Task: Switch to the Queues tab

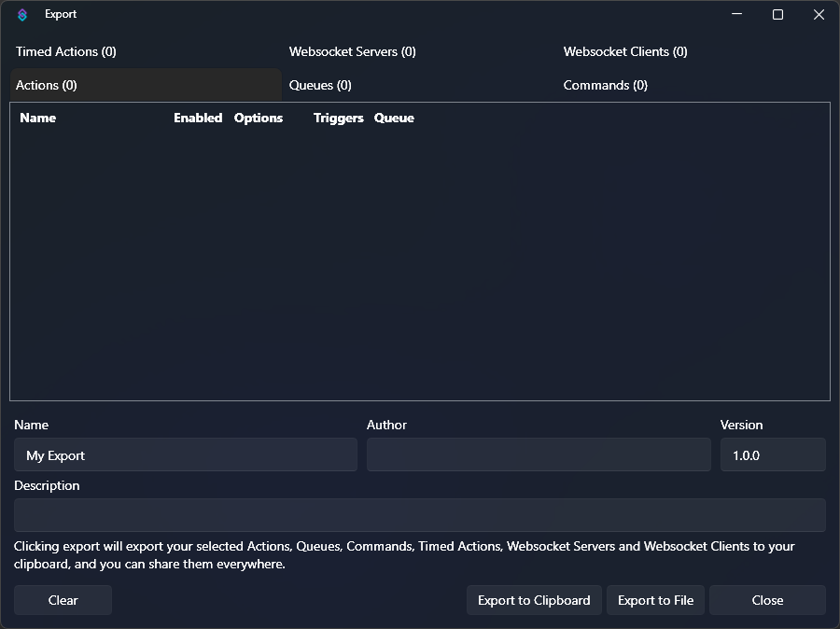Action: click(319, 85)
